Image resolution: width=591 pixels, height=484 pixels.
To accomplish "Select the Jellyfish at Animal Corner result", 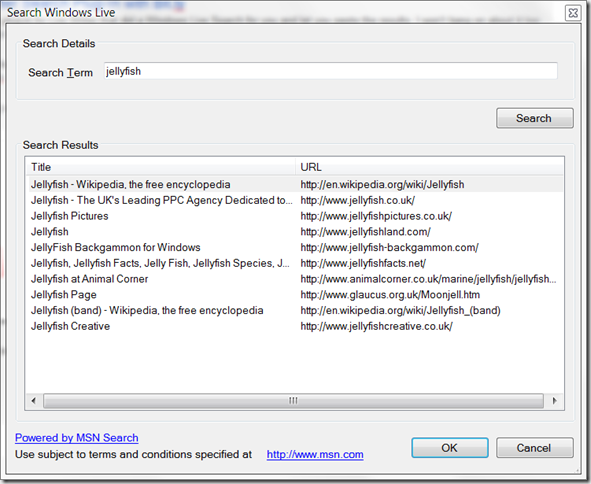I will (295, 279).
